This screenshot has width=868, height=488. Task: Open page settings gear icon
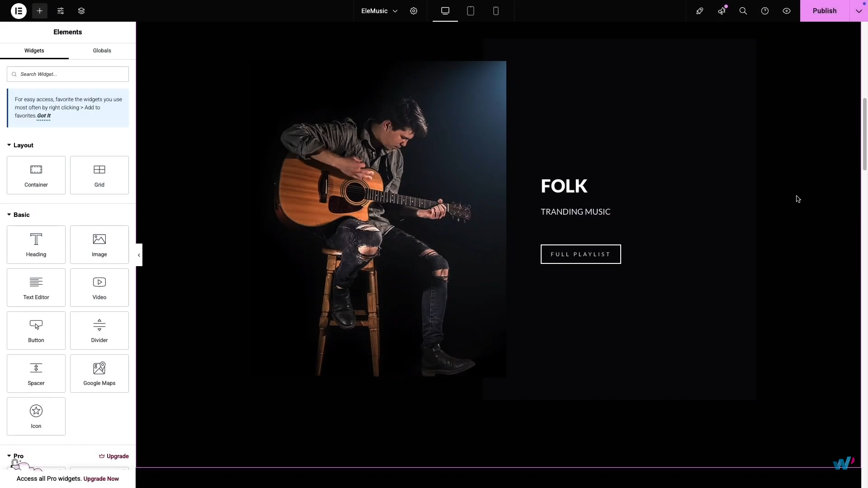pyautogui.click(x=414, y=11)
